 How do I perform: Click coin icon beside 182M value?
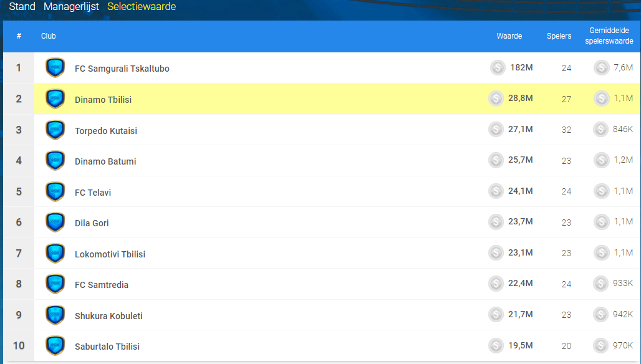tap(498, 67)
